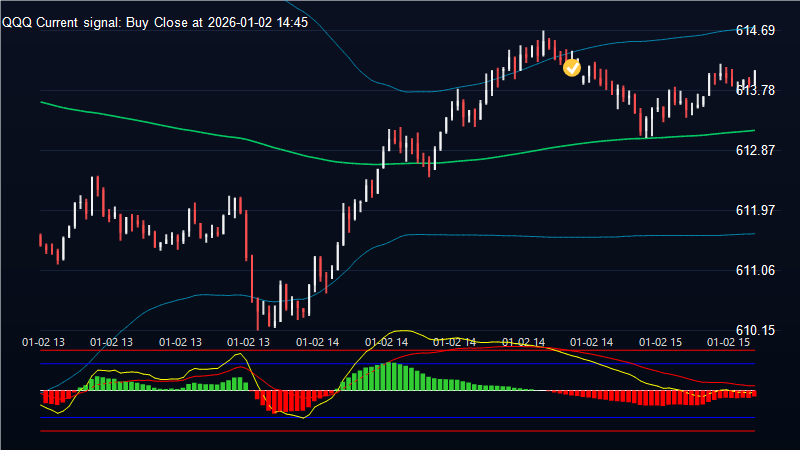The height and width of the screenshot is (450, 800).
Task: Click the first 01-02 14 time label
Action: click(318, 341)
